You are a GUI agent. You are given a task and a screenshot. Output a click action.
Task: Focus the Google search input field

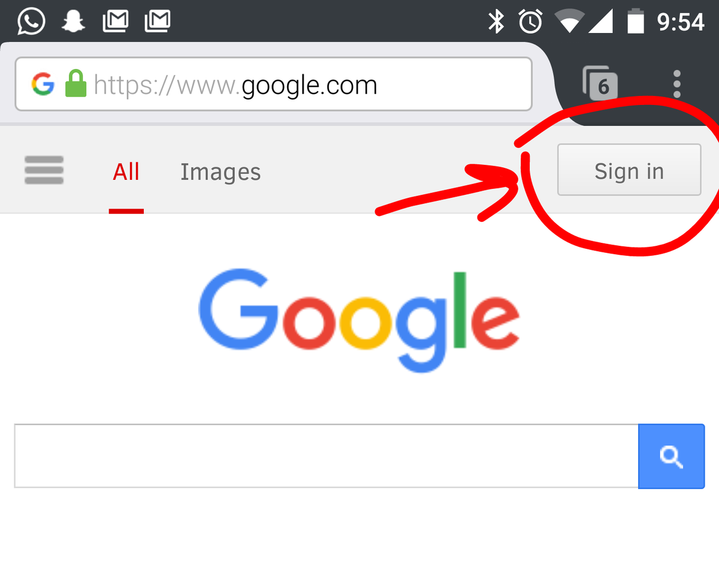[327, 456]
